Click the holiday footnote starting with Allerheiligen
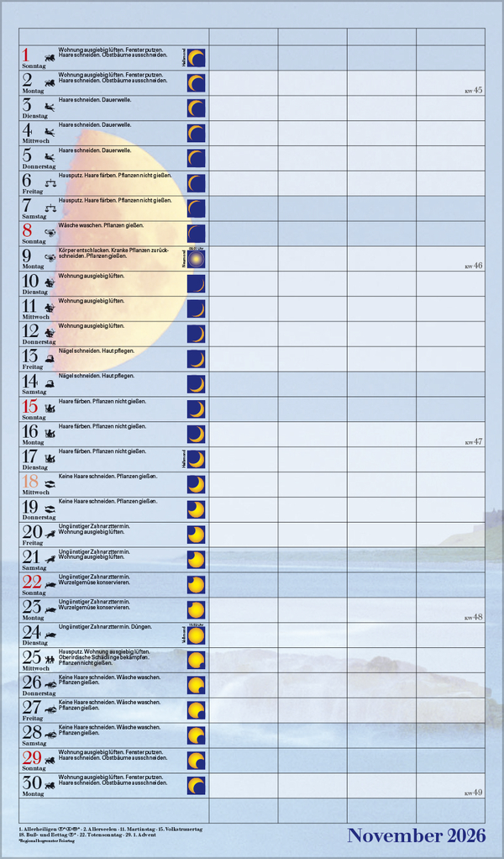Viewport: 504px width, 859px height. click(x=109, y=830)
